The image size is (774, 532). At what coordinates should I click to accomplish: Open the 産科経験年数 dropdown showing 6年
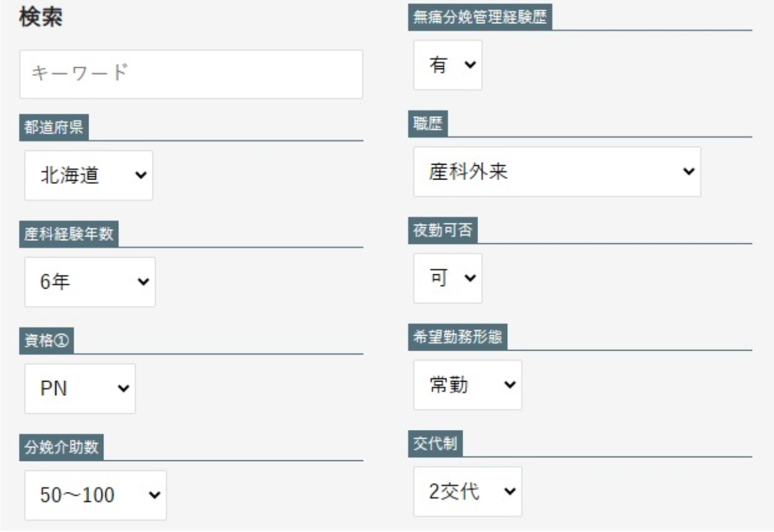(x=90, y=282)
